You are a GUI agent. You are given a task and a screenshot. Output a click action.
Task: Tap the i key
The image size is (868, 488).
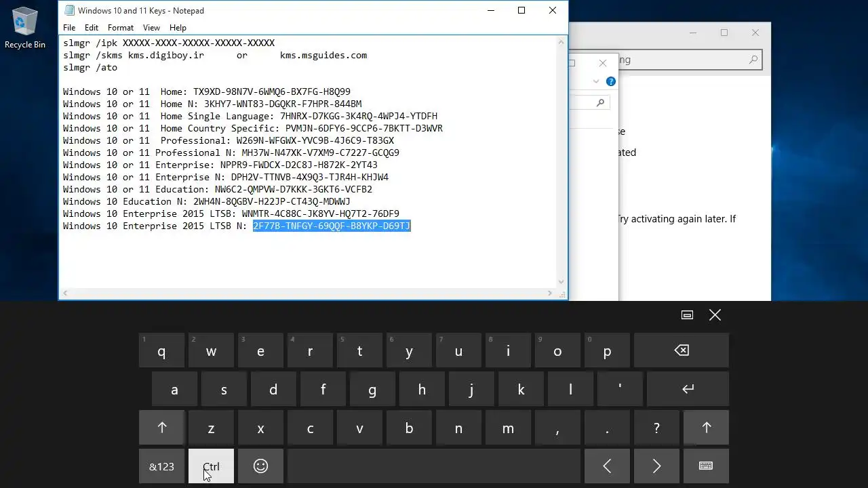(508, 350)
